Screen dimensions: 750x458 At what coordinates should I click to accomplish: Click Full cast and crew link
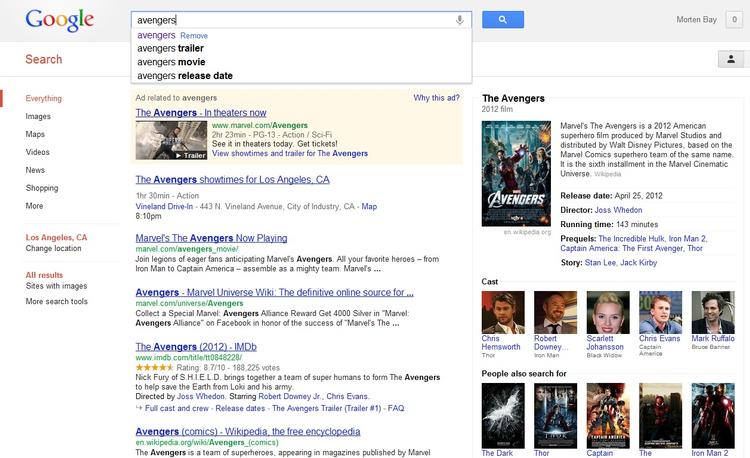(176, 408)
